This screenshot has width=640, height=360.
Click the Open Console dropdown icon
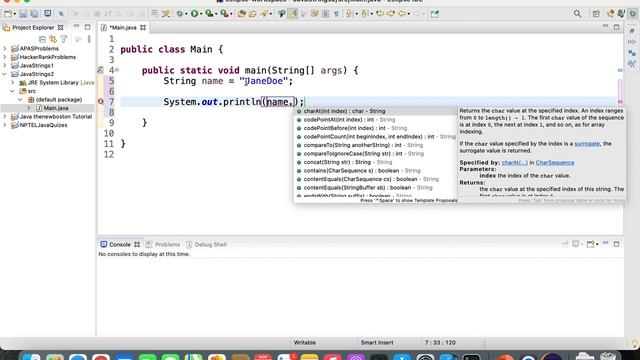pos(591,244)
